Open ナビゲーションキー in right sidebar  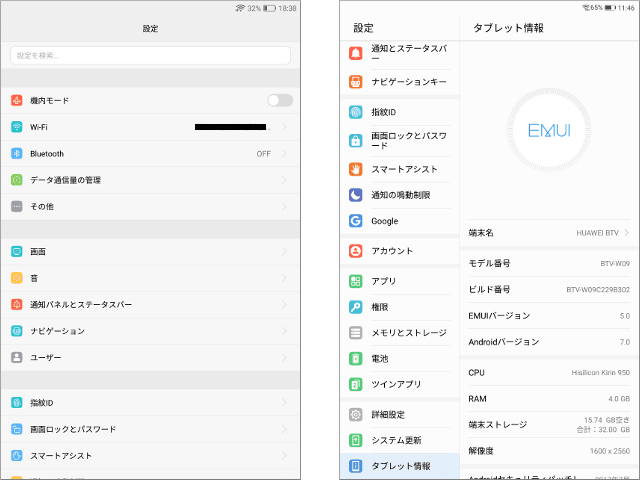pyautogui.click(x=400, y=82)
